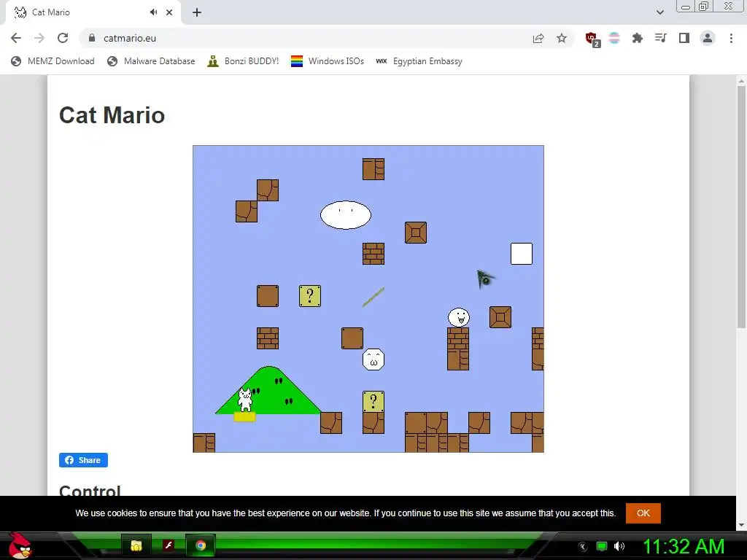Screen dimensions: 747x560
Task: Open the Extensions puzzle piece menu
Action: 637,38
